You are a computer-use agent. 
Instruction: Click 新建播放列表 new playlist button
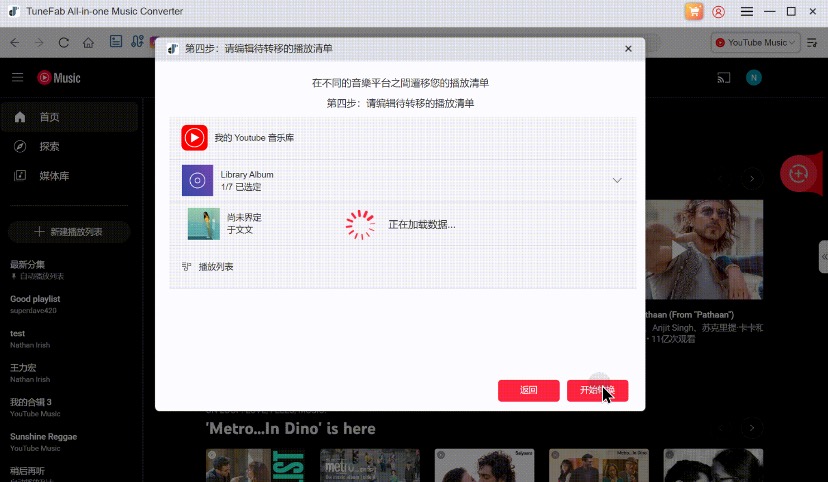coord(68,232)
